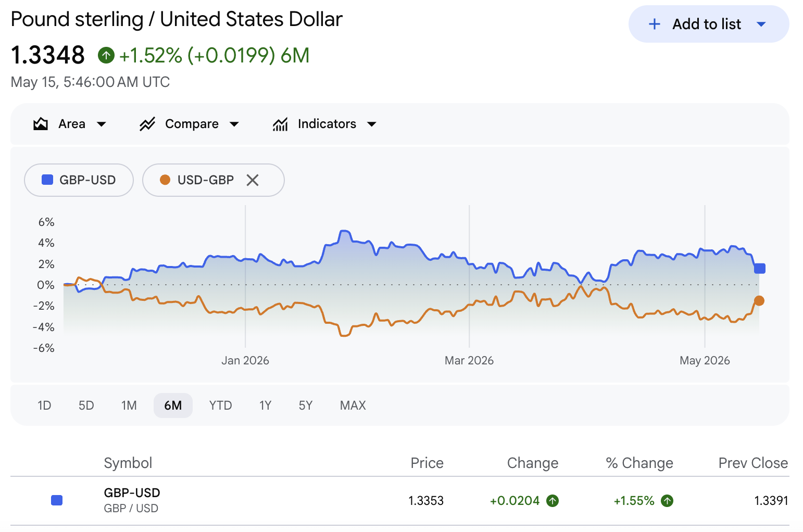Click the 1.3353 price value in table
The width and height of the screenshot is (803, 532).
[x=426, y=501]
